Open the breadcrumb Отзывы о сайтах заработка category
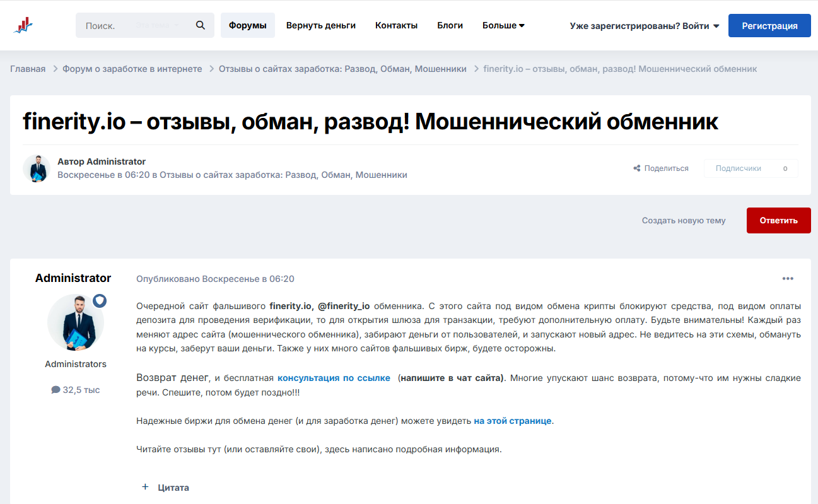 click(342, 69)
